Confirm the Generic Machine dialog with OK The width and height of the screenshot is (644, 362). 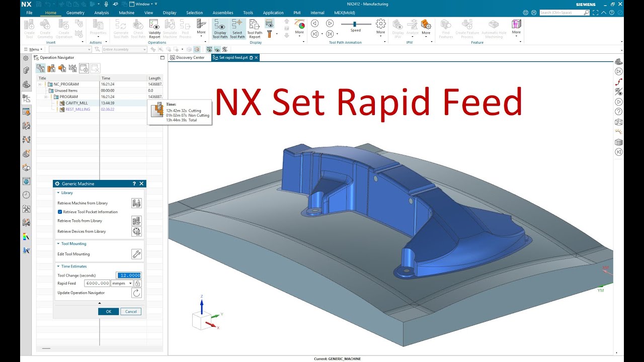coord(108,312)
